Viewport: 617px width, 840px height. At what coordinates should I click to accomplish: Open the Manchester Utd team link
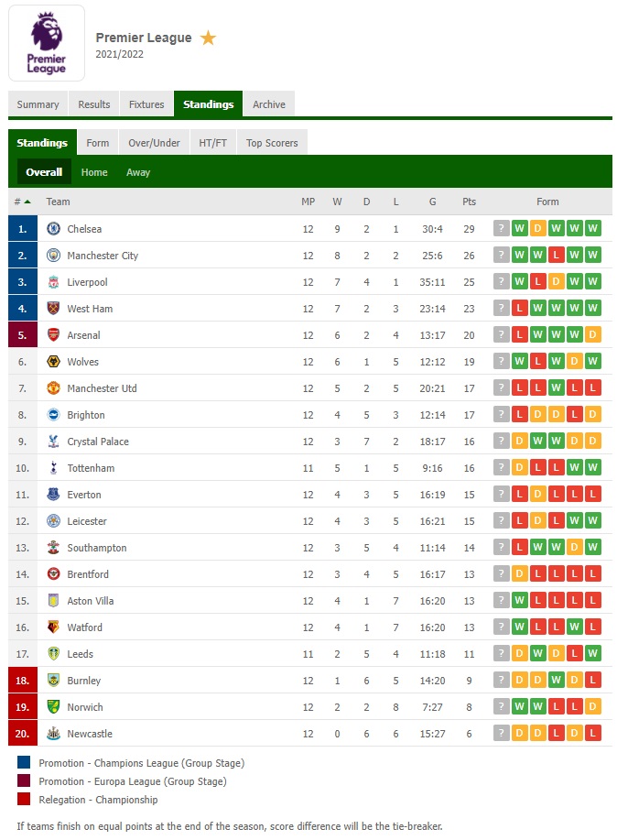[x=102, y=388]
